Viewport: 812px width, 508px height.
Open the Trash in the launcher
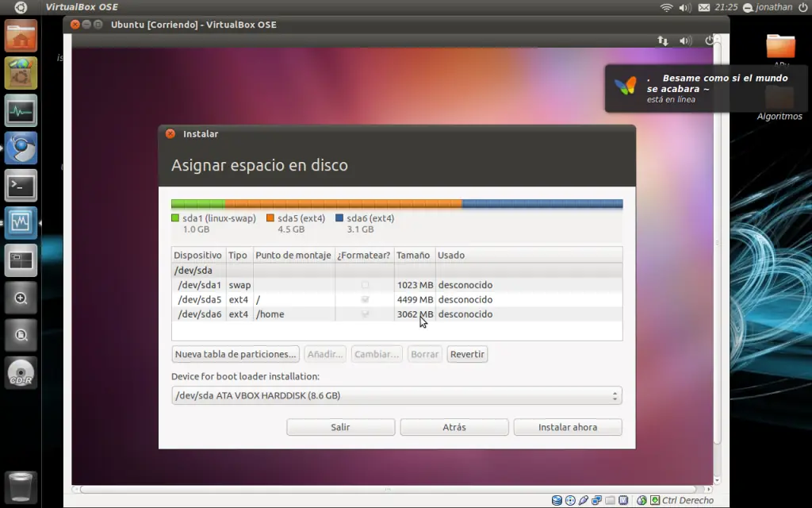pos(21,487)
